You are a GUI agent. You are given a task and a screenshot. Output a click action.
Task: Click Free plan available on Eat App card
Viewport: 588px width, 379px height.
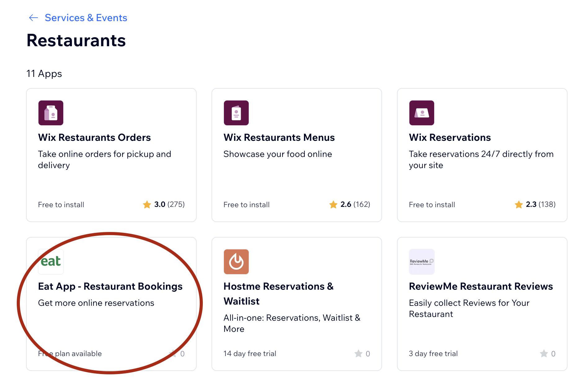point(70,354)
